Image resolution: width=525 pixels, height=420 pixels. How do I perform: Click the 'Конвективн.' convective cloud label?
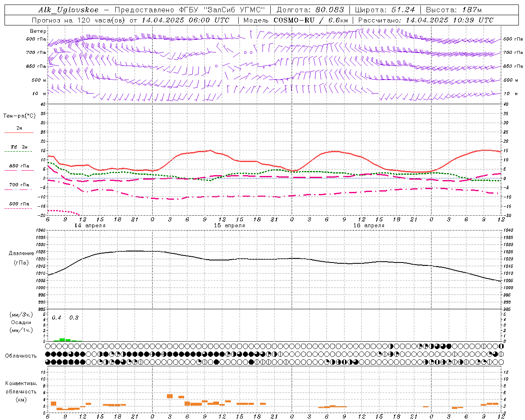[21, 383]
